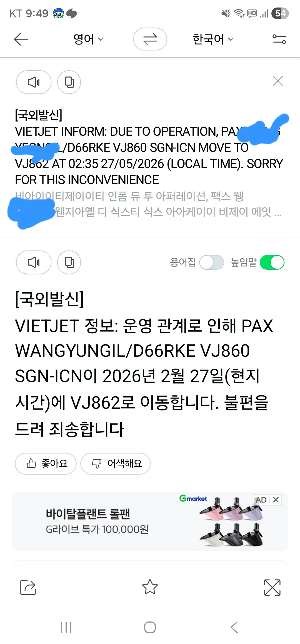Toggle the 용어집 glossary switch
The width and height of the screenshot is (300, 644).
(212, 262)
